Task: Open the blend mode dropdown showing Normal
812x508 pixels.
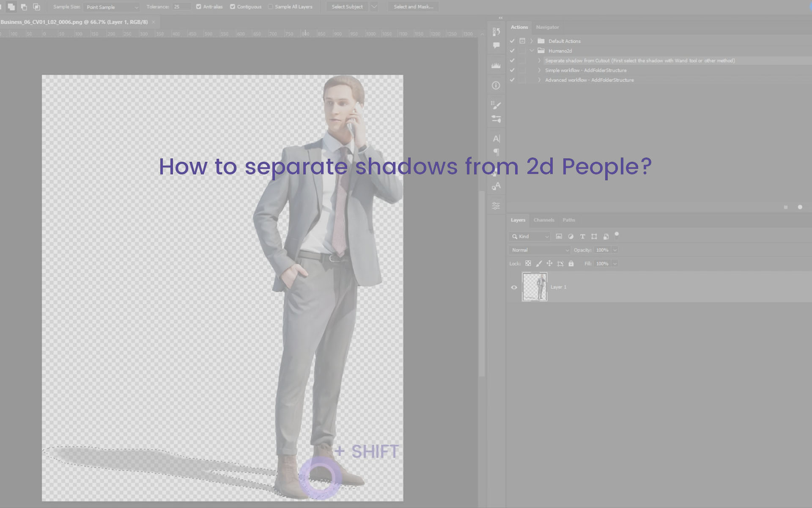Action: click(539, 250)
